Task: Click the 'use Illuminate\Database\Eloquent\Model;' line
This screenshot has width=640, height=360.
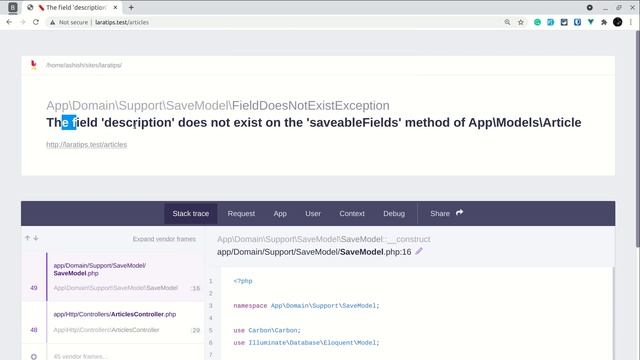Action: tap(306, 342)
